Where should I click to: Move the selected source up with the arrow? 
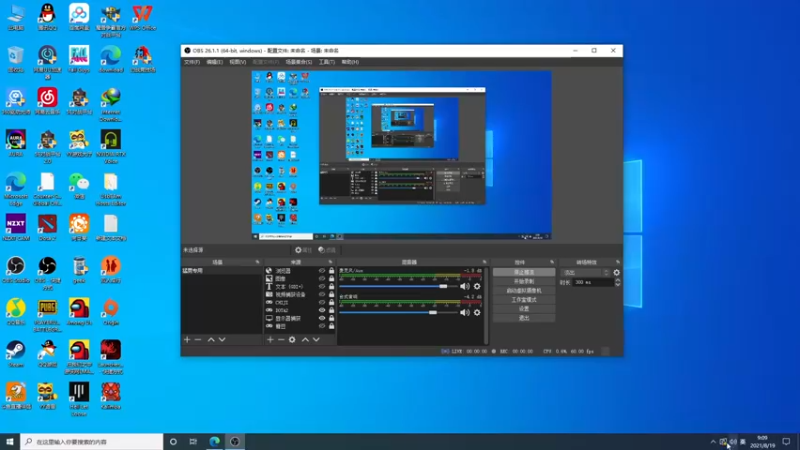tap(305, 340)
